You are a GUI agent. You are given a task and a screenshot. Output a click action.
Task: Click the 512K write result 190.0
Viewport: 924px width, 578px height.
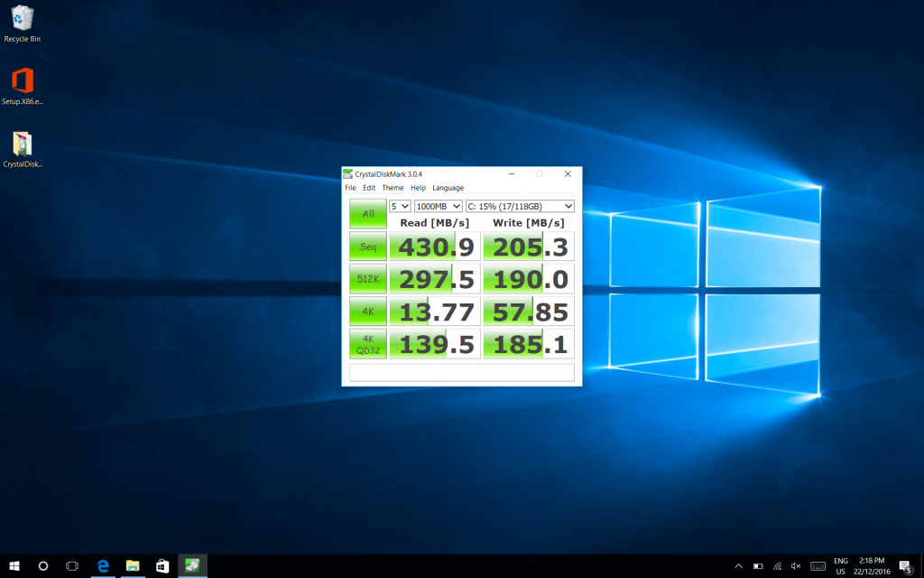[529, 278]
